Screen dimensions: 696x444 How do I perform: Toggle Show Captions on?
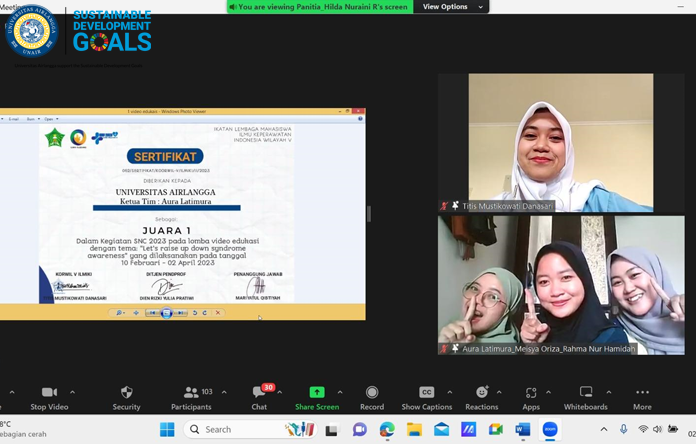click(x=426, y=393)
